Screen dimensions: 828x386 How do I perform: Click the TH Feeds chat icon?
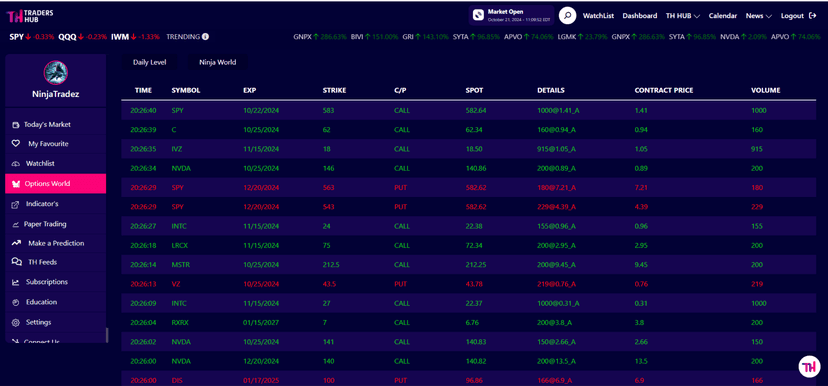click(x=17, y=262)
